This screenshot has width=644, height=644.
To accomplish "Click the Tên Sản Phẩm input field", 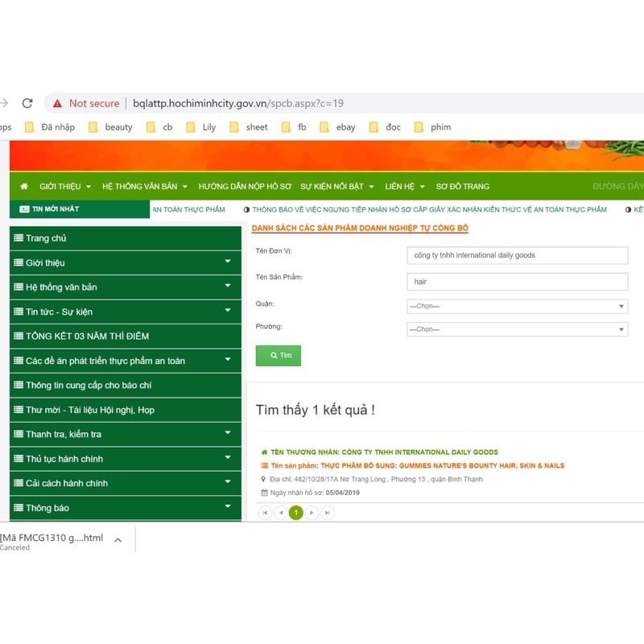I will point(517,282).
